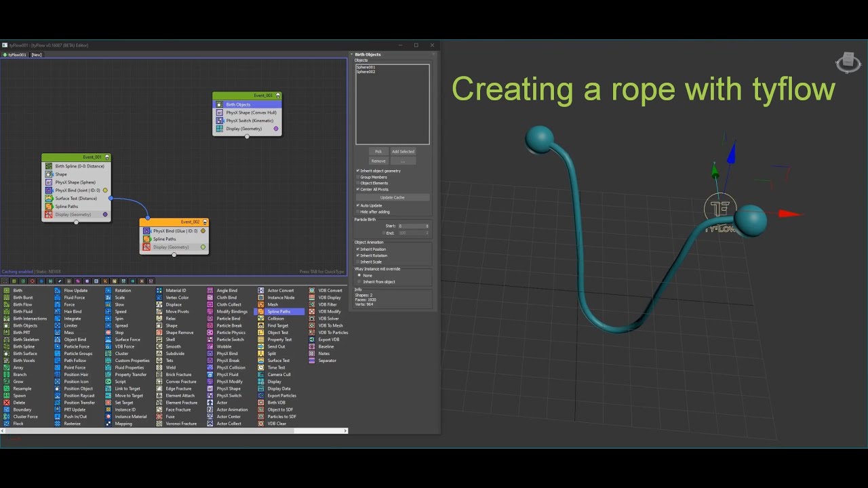Enable the Inherit Scale checkbox
Screen dimensions: 868x488
[x=358, y=262]
